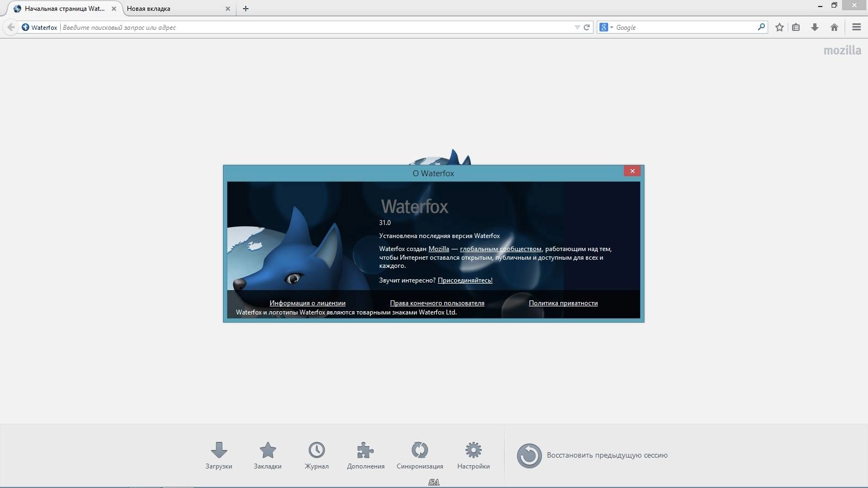Open the глобальным сообществом link
The image size is (868, 488).
click(x=501, y=249)
